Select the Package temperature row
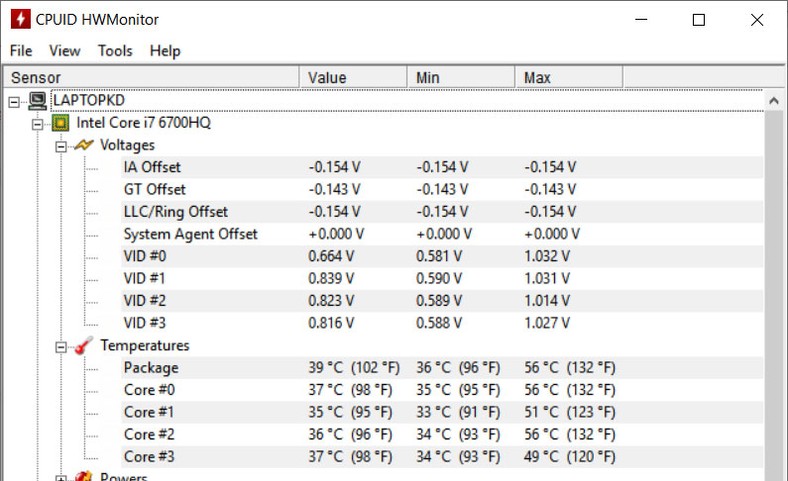The image size is (788, 481). click(x=442, y=367)
